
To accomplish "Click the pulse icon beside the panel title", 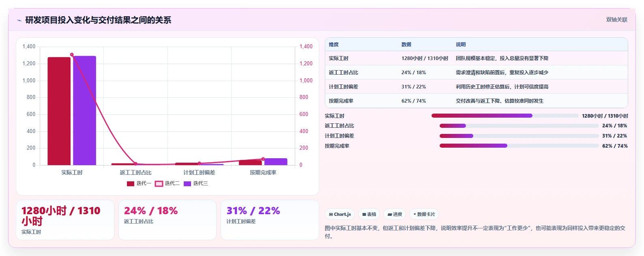I will (19, 20).
